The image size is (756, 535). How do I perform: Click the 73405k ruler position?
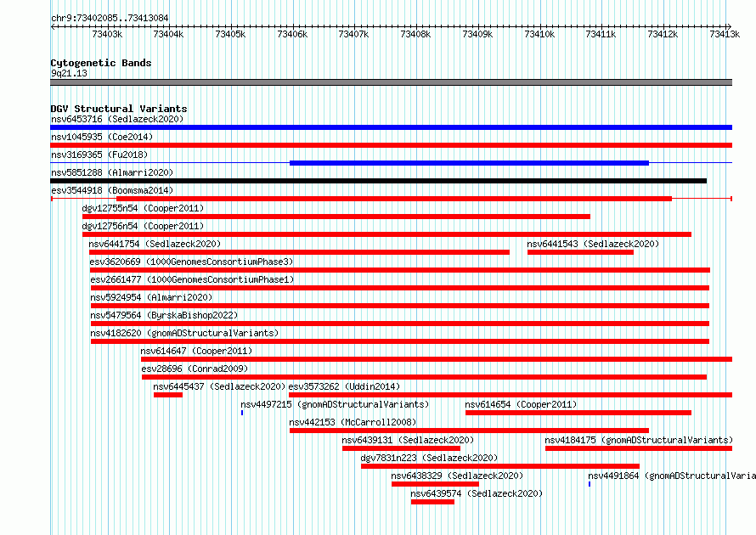230,34
